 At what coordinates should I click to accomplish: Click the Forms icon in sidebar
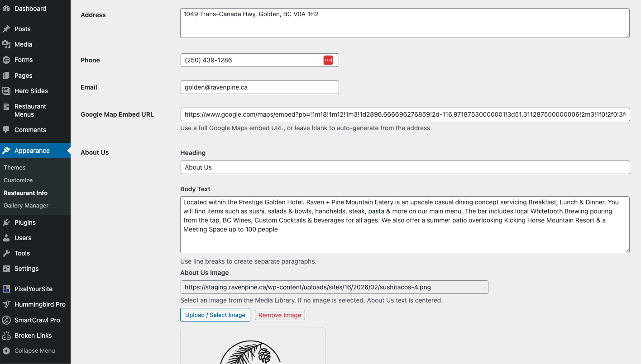click(x=6, y=60)
